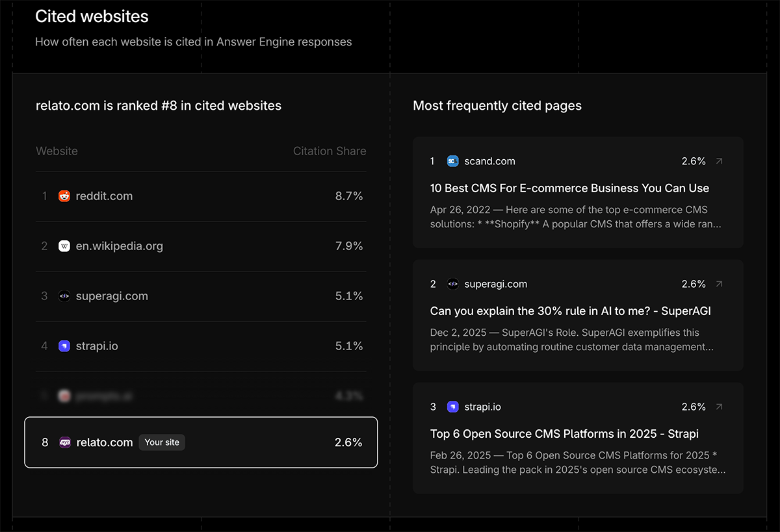The width and height of the screenshot is (780, 532).
Task: Select the en.wikipedia.org row
Action: coord(201,246)
